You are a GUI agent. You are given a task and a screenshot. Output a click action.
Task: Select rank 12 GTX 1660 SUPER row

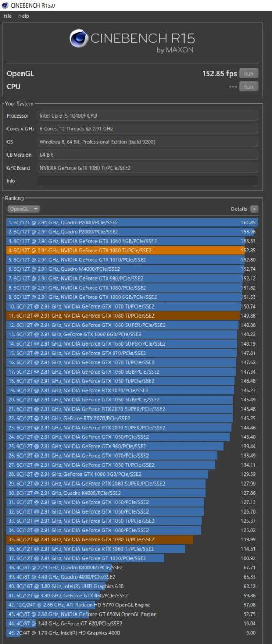tap(133, 325)
